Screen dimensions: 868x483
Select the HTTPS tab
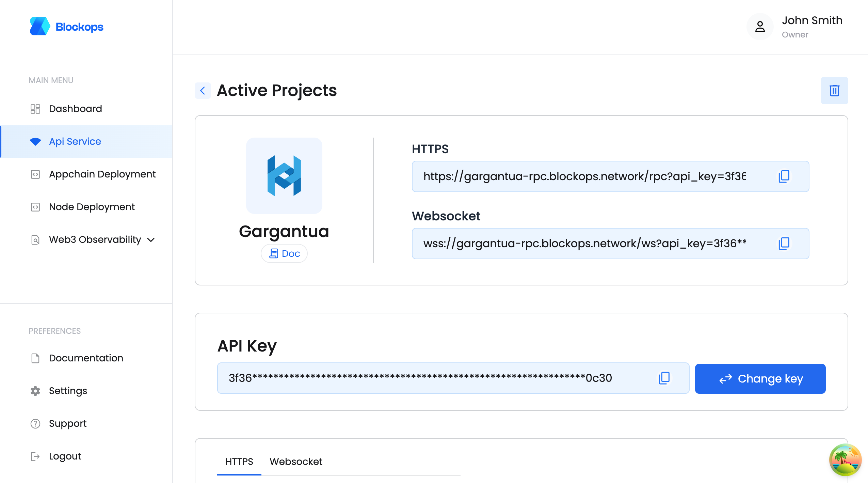(x=239, y=462)
